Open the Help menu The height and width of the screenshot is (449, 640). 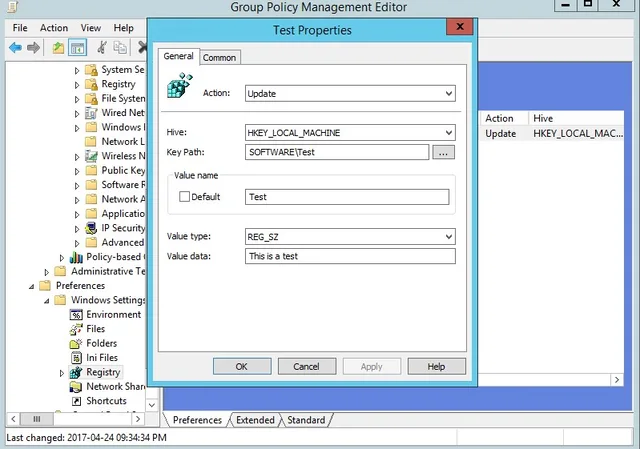(124, 28)
